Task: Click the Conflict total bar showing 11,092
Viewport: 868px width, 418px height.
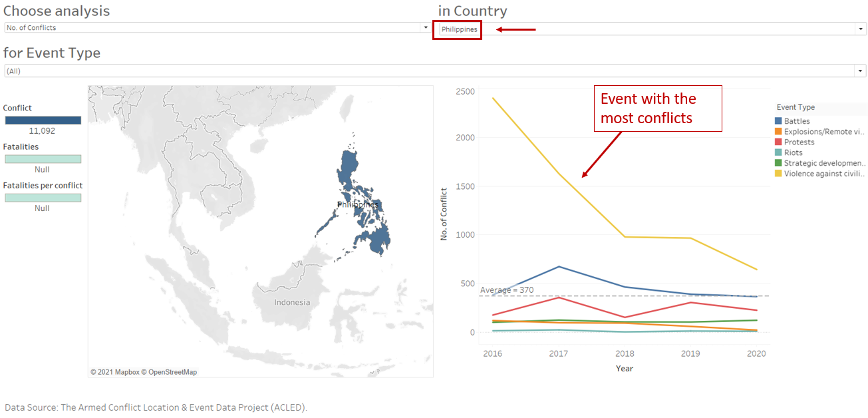Action: click(43, 120)
